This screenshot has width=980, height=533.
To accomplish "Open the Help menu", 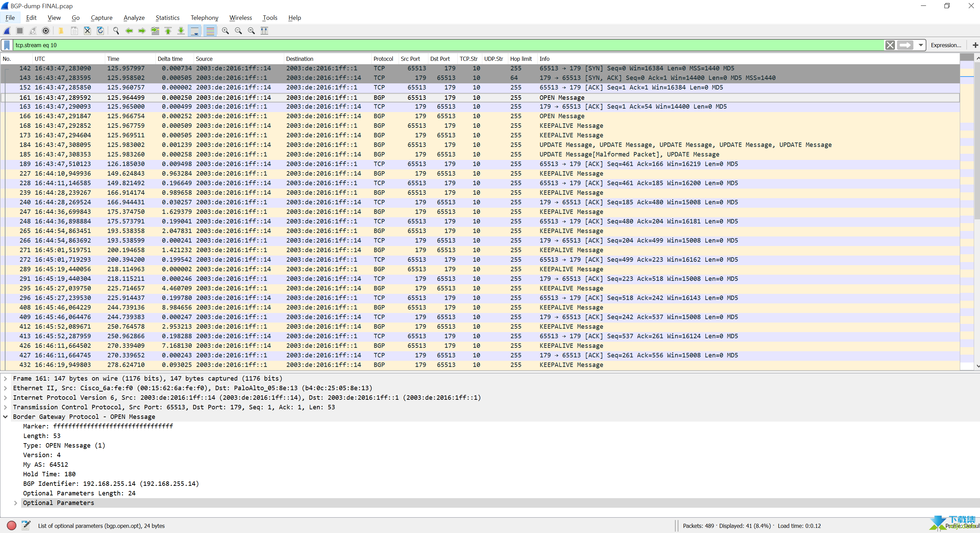I will click(x=294, y=17).
